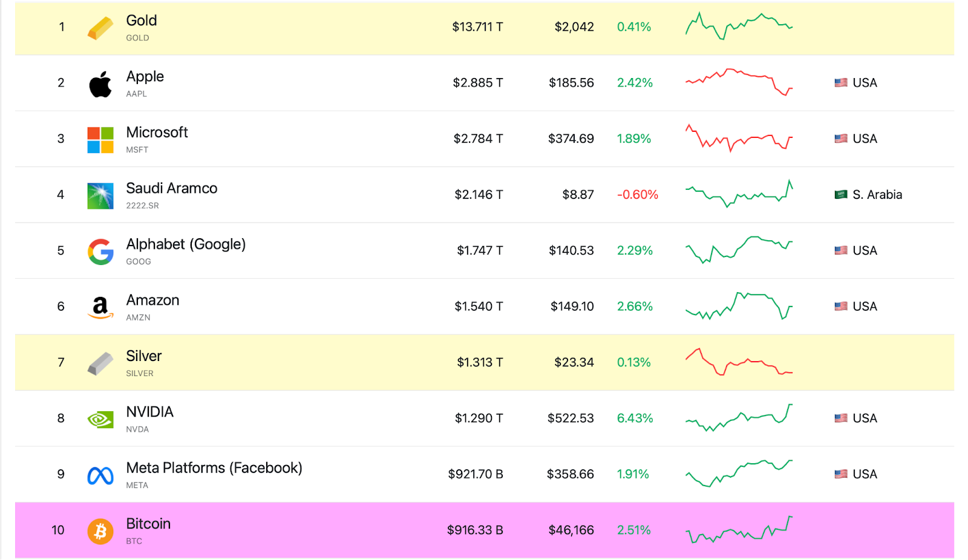Click the USA flag in NVIDIA row

pyautogui.click(x=841, y=418)
